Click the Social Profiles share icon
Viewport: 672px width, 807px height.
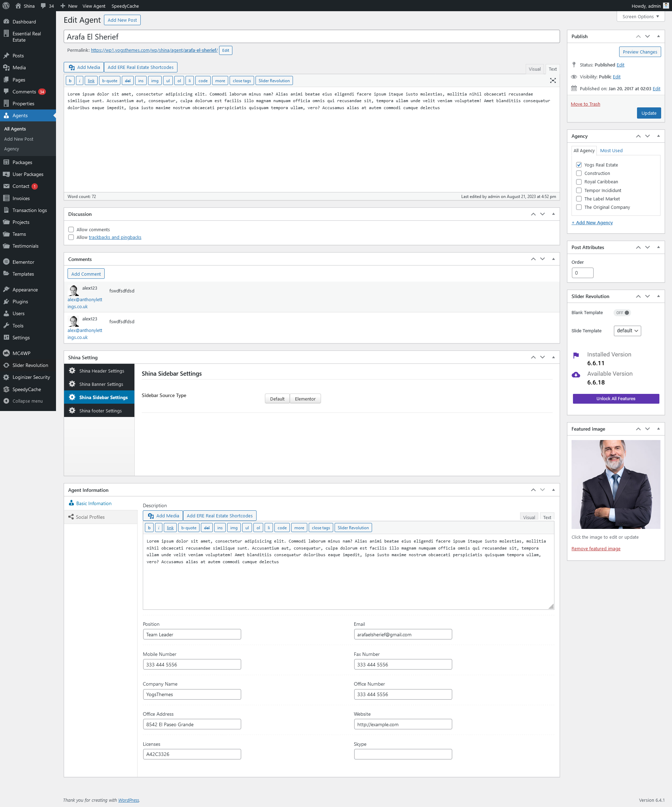point(71,517)
